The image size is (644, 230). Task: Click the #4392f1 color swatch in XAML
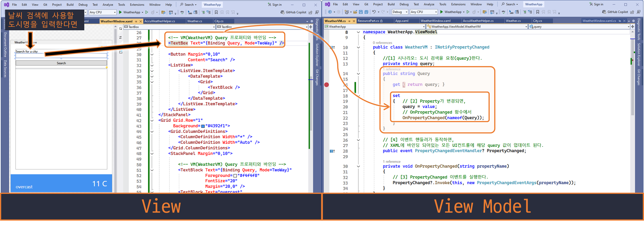(x=203, y=126)
